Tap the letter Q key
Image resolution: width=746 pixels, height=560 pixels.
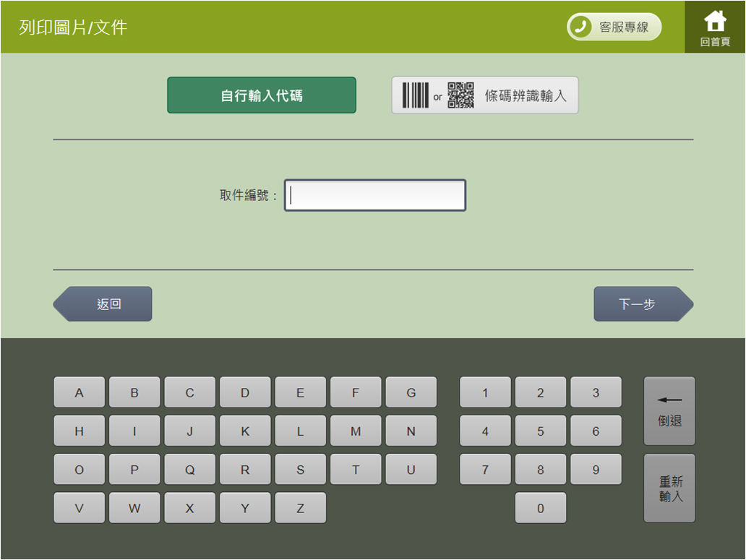pos(190,469)
